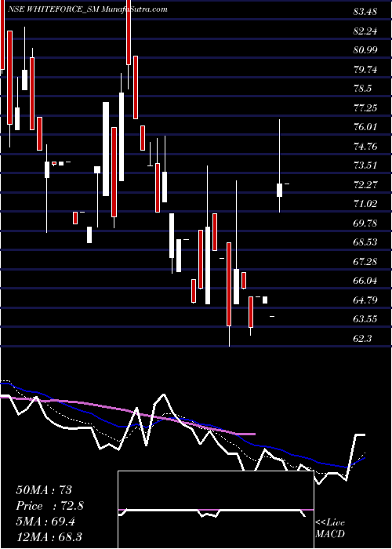Click the 76.01 price axis label
Screen dimensions: 392x549
click(x=365, y=127)
